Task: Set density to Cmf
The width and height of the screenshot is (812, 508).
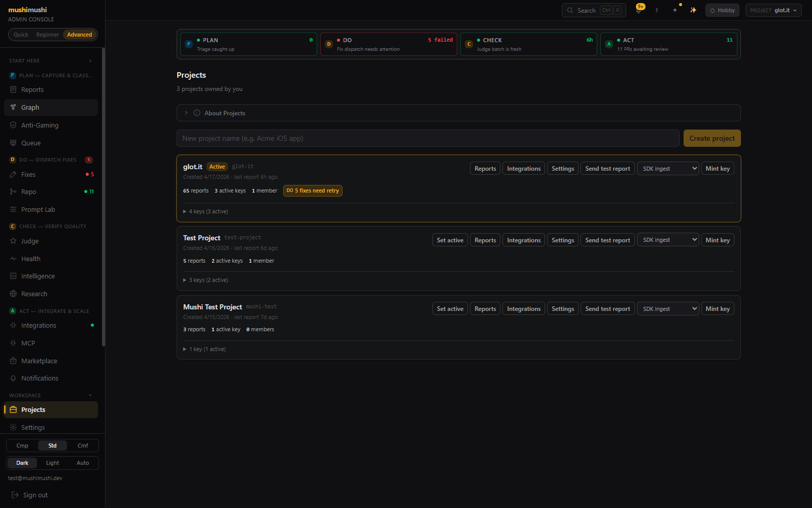Action: (x=83, y=446)
